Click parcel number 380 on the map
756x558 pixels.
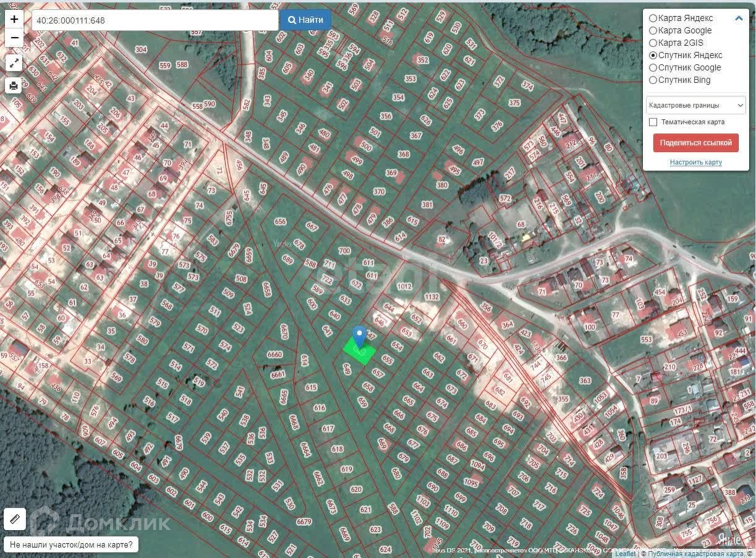coord(441,185)
